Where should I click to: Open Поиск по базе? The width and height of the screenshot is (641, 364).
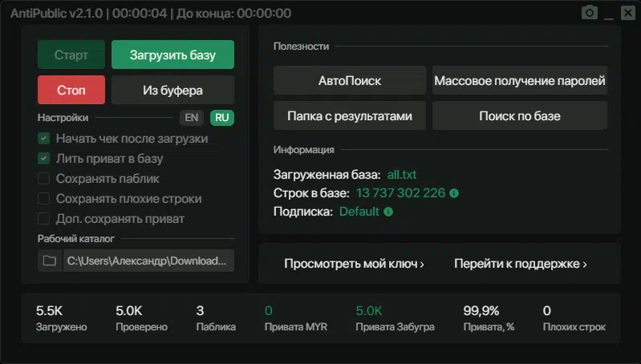click(x=520, y=116)
